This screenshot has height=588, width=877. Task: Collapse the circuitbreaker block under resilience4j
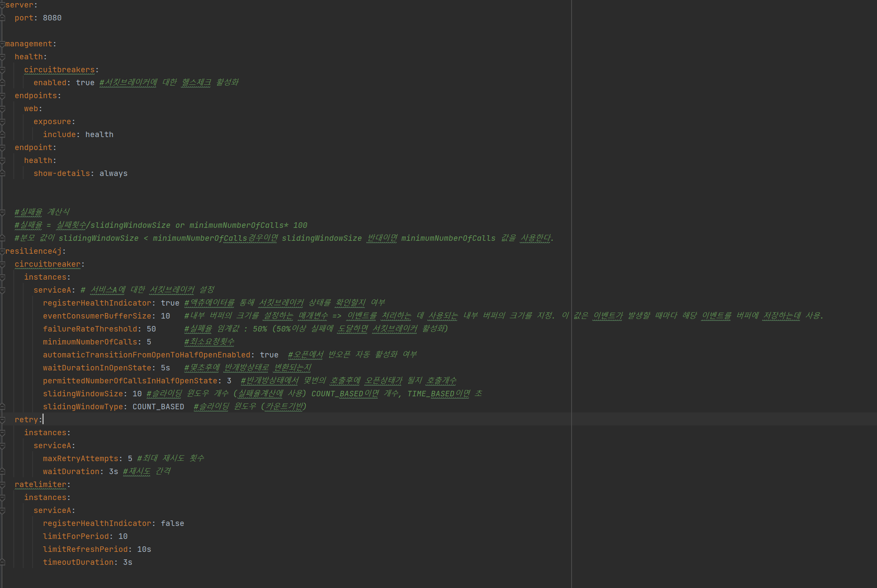(2, 264)
